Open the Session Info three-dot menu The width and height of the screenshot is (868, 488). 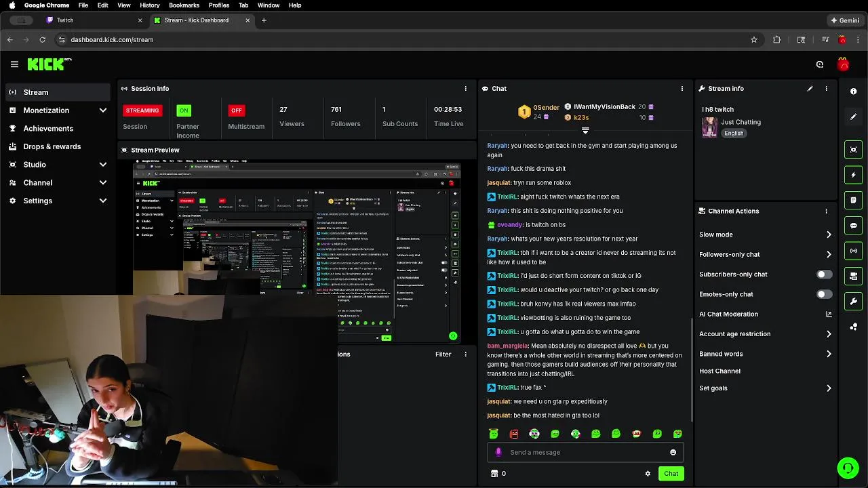(x=465, y=89)
